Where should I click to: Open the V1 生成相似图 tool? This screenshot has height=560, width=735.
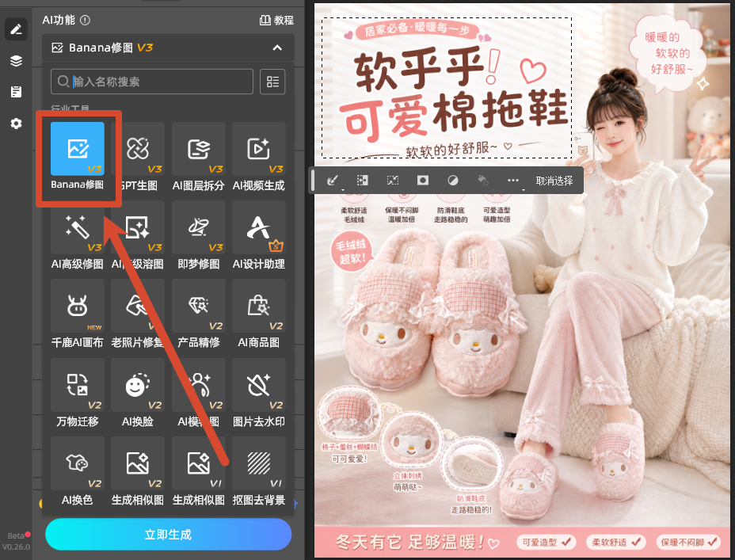tap(198, 471)
